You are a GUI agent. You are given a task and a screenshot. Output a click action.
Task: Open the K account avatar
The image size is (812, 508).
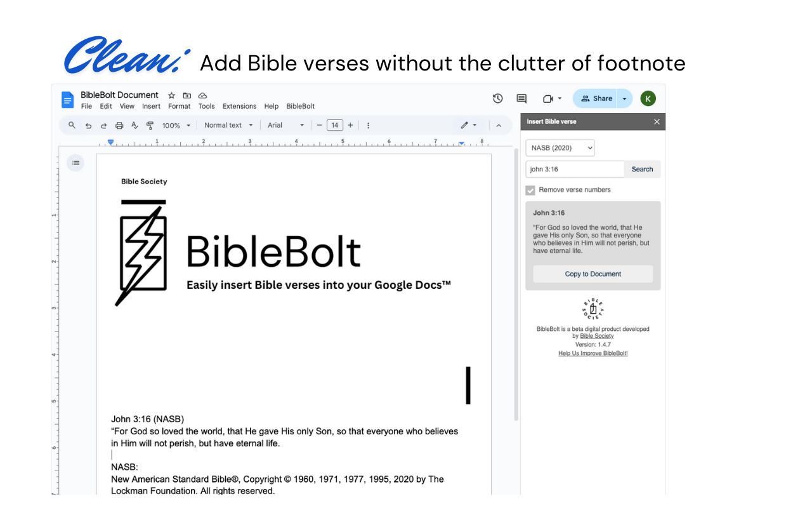click(648, 98)
